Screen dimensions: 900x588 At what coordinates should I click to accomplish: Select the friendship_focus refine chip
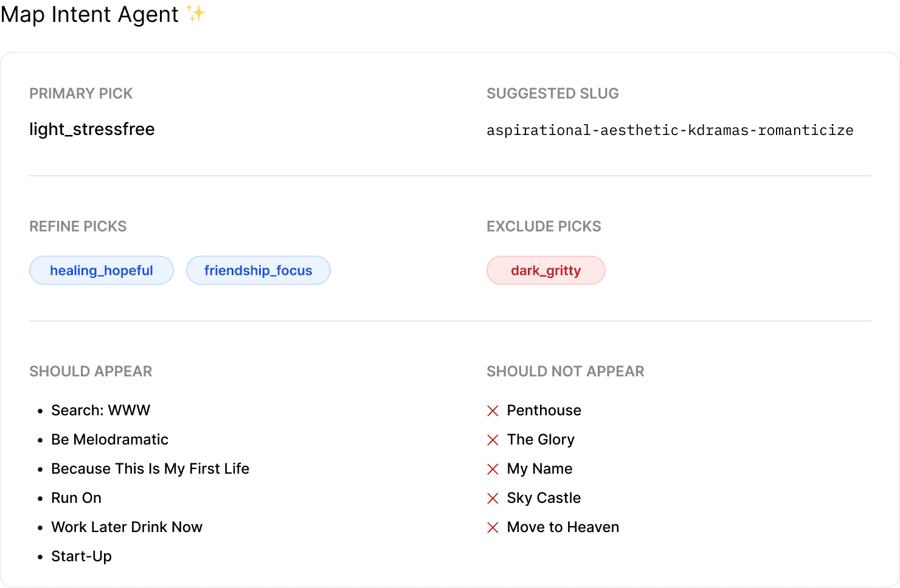[258, 271]
